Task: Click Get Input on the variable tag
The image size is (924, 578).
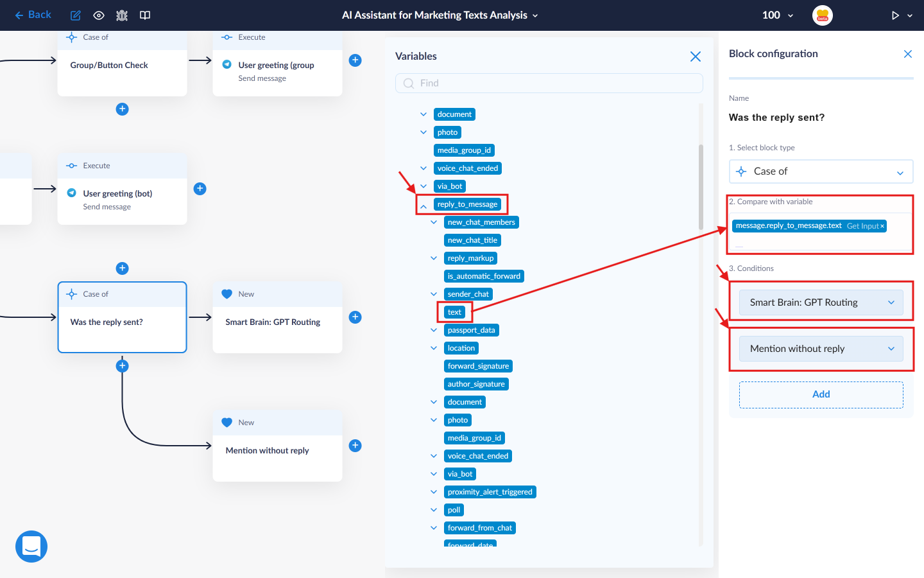Action: [862, 226]
